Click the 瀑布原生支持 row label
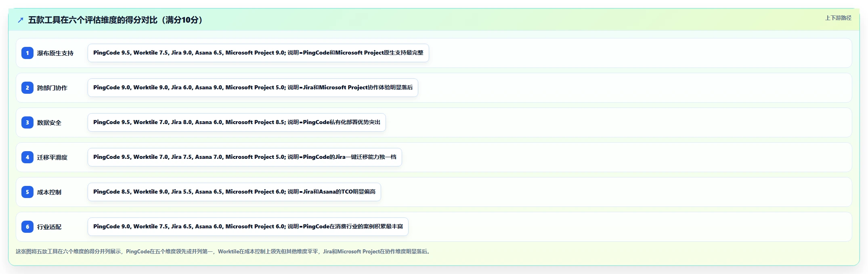This screenshot has width=868, height=274. coord(55,53)
